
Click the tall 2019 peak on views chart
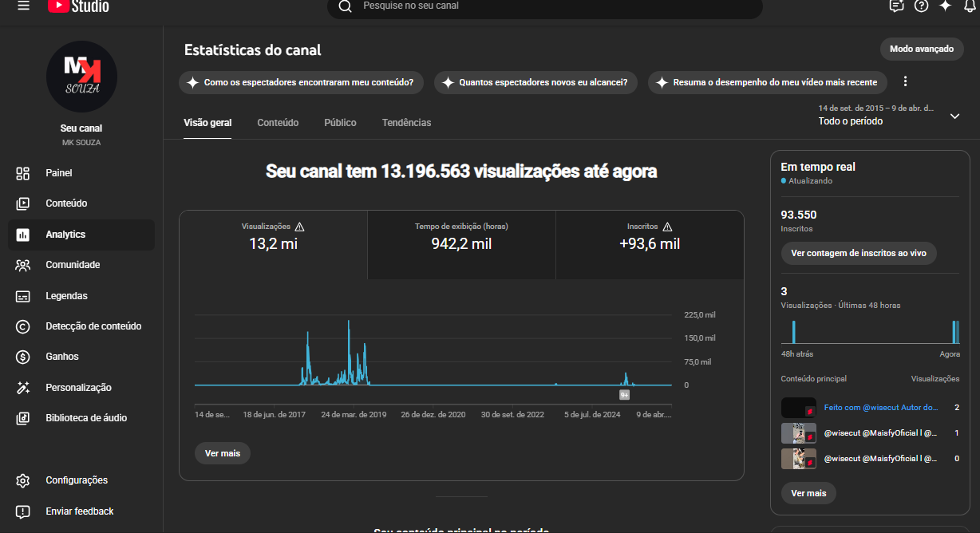coord(349,351)
